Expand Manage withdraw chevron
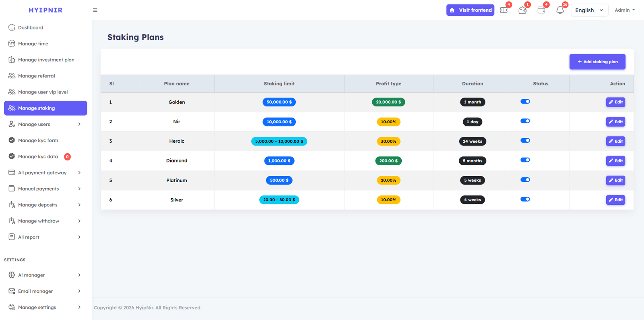 tap(79, 221)
